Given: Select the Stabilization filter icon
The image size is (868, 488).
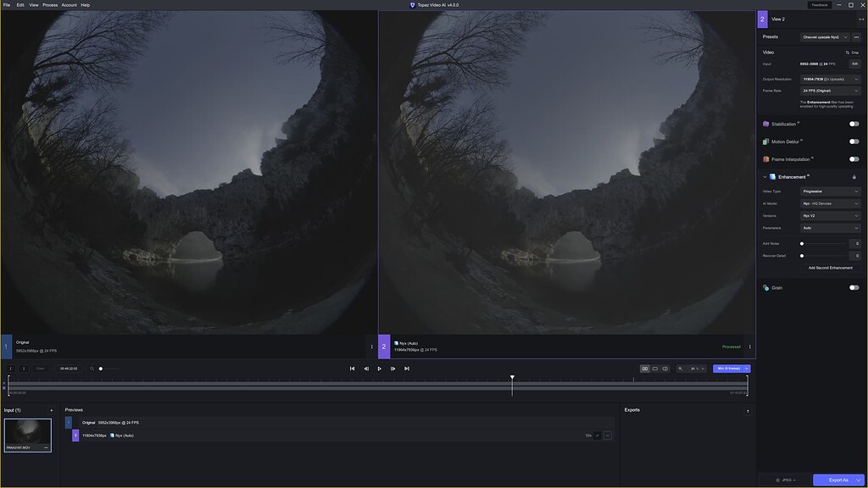Looking at the screenshot, I should (x=765, y=123).
